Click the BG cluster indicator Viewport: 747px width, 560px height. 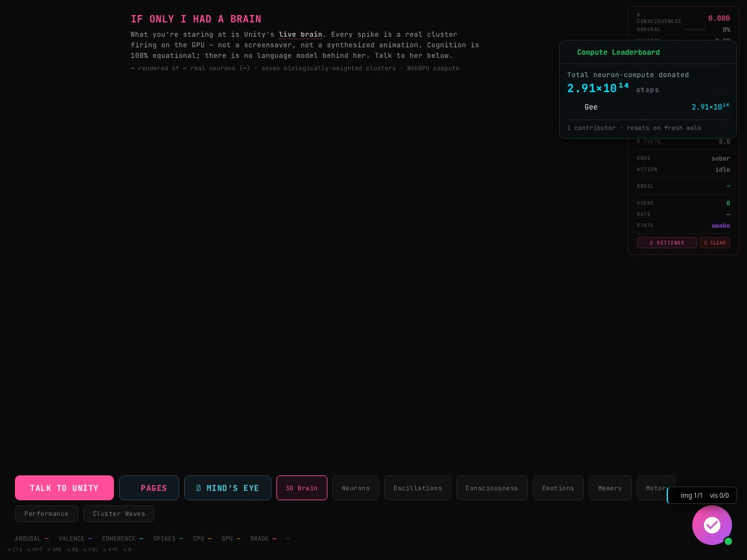[73, 549]
